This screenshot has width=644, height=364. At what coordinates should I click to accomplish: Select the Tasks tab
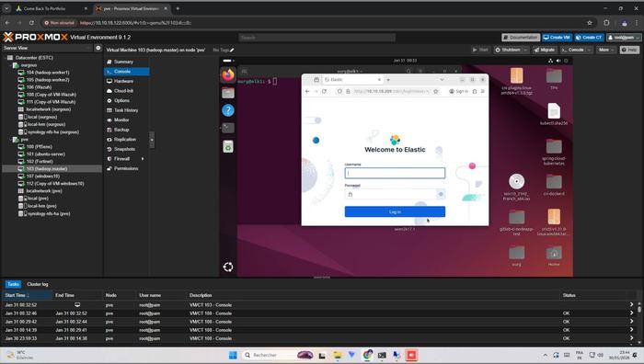(x=13, y=284)
